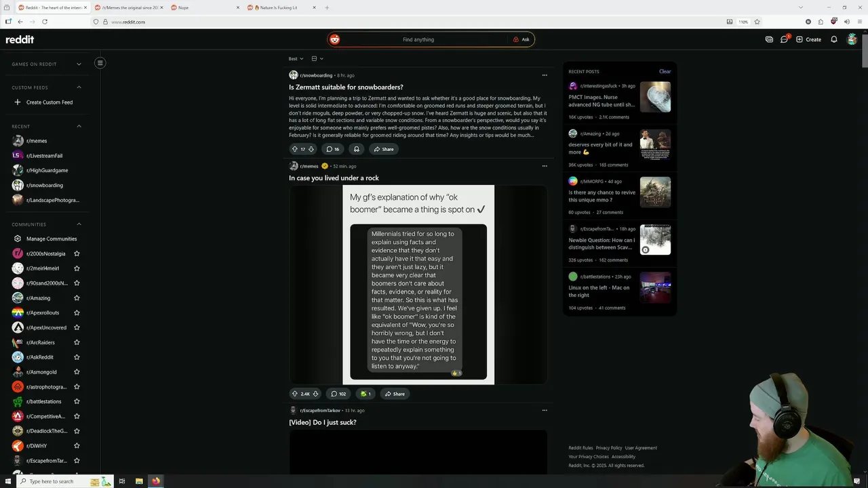This screenshot has height=488, width=868.
Task: Downvote the 'In case you lived under a rock' post
Action: click(x=315, y=394)
